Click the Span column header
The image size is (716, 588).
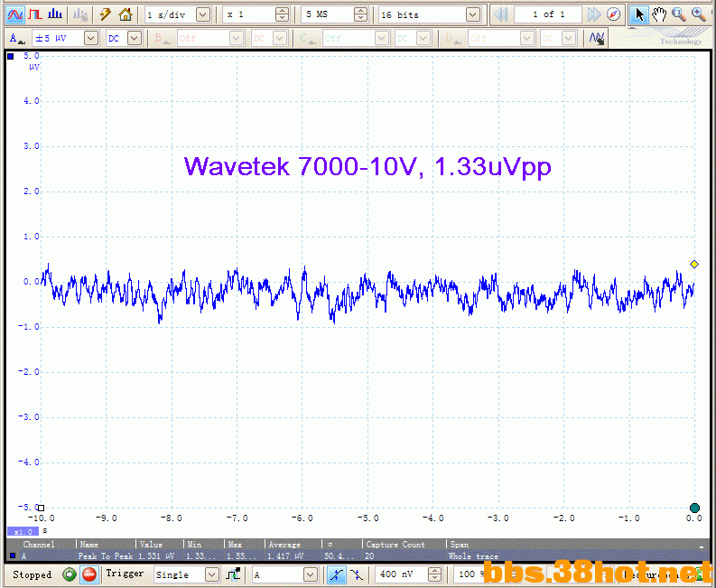459,544
